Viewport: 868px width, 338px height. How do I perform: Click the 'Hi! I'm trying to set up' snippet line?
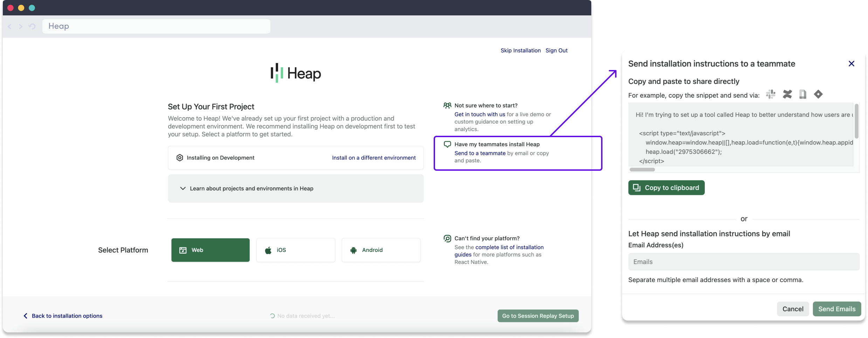pos(744,115)
